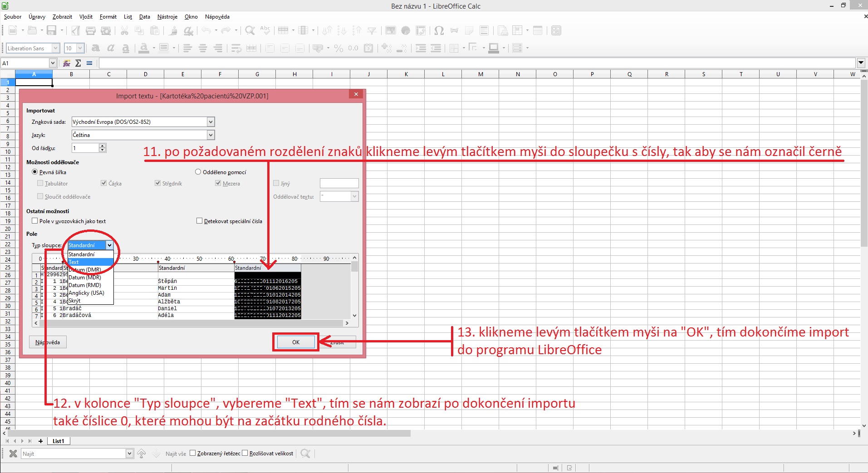The width and height of the screenshot is (868, 473).
Task: Click the Bold formatting icon
Action: (x=95, y=48)
